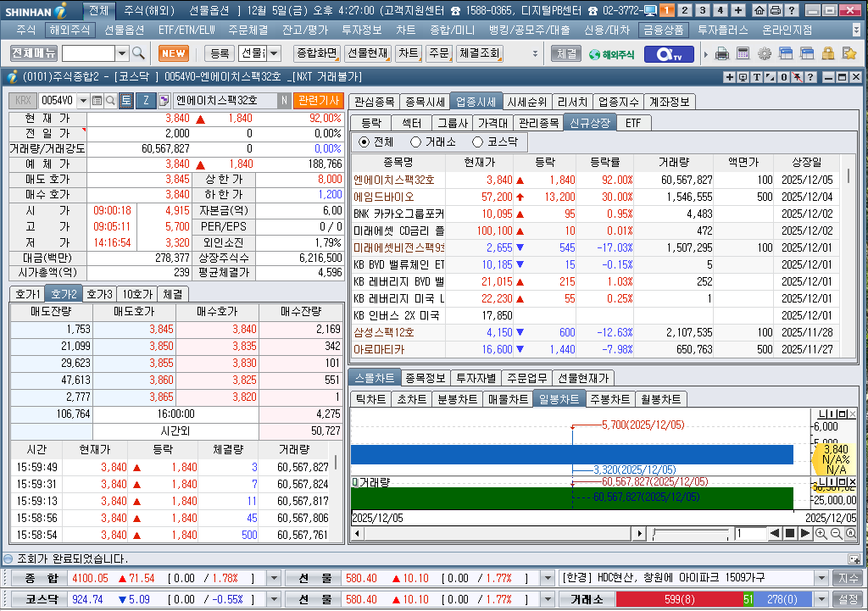Image resolution: width=868 pixels, height=611 pixels.
Task: Expand the menu search box dropdown
Action: (x=122, y=53)
